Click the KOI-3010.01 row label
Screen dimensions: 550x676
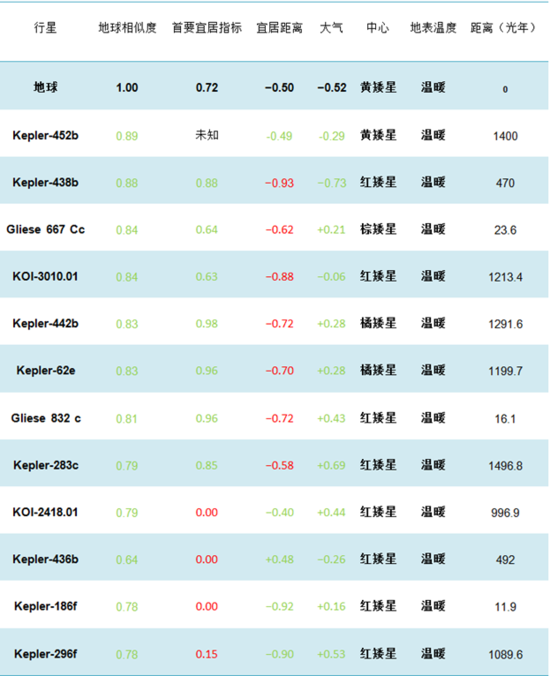pyautogui.click(x=45, y=276)
